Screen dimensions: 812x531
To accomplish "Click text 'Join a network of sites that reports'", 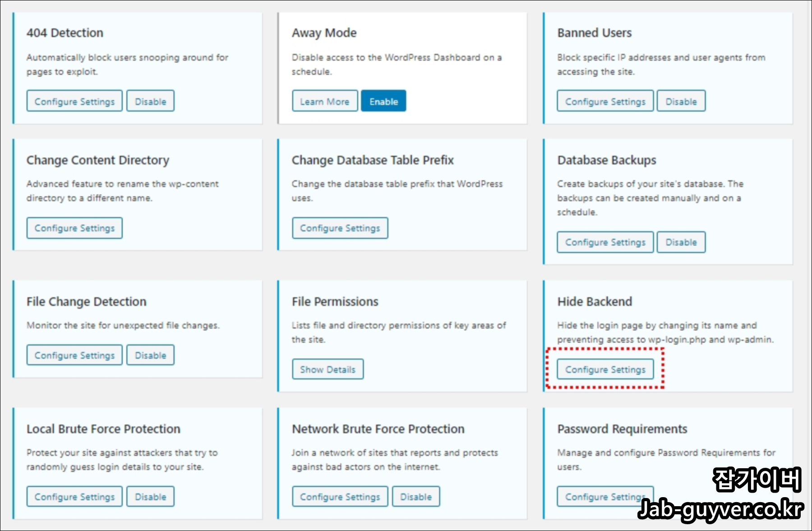I will tap(366, 452).
